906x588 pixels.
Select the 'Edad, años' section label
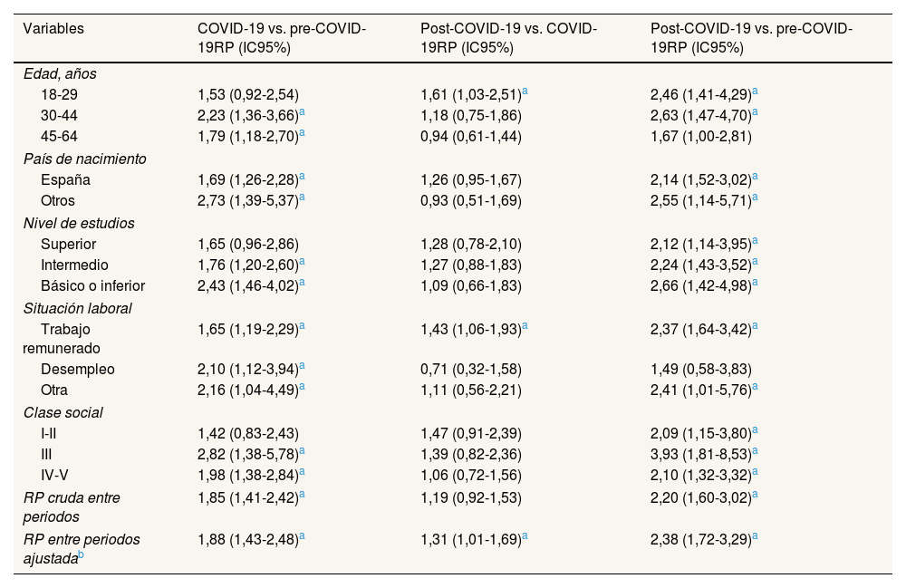58,74
